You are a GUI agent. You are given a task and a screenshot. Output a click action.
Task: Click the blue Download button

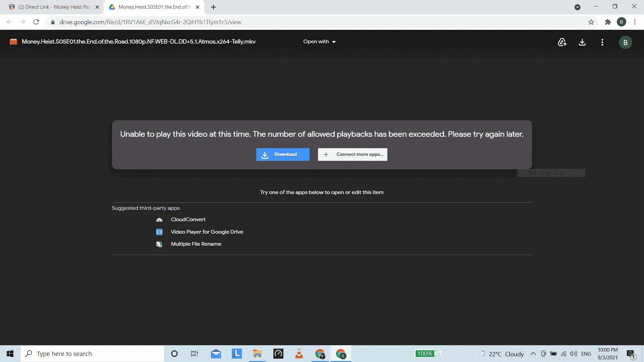[x=283, y=155]
